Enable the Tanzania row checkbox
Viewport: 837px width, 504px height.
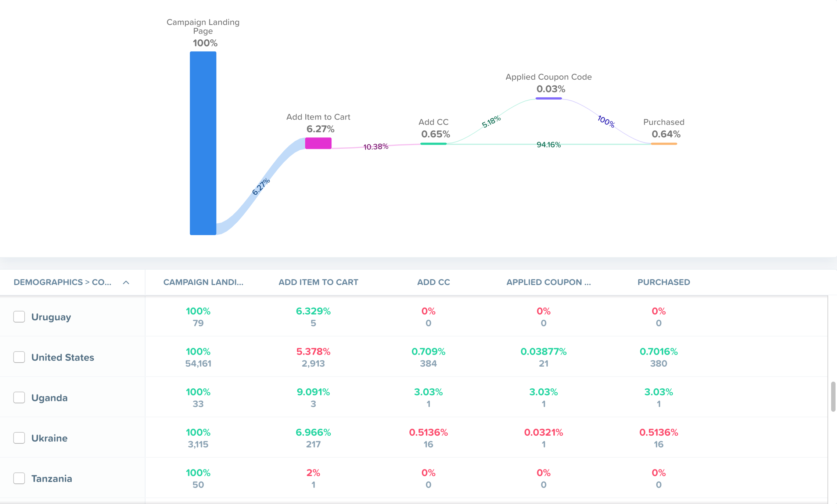point(19,478)
